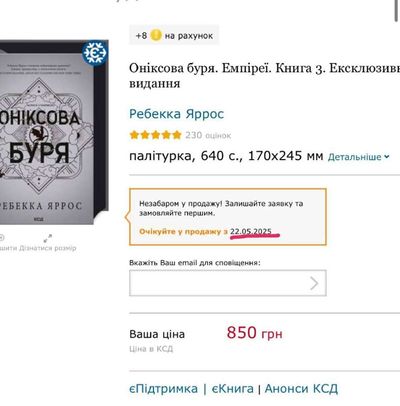Click the zoom magnifier icon under cover
This screenshot has width=400, height=406.
click(1, 238)
